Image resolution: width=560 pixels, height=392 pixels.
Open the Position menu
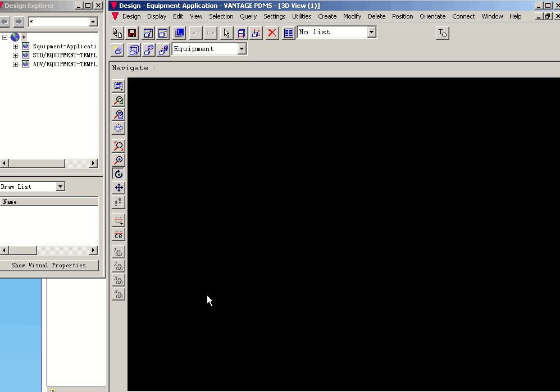[403, 16]
